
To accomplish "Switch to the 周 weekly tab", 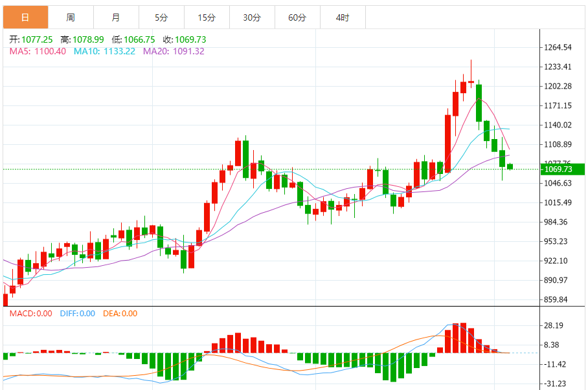I will click(x=71, y=17).
